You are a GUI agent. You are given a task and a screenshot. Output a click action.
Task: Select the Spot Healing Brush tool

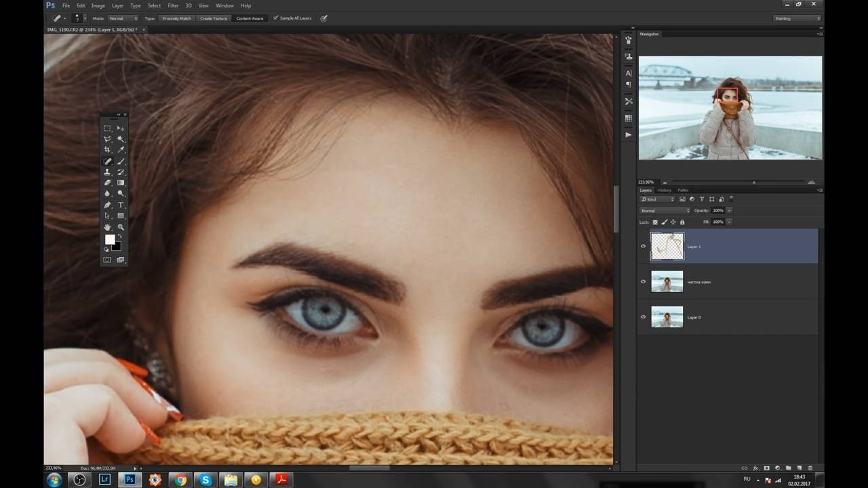107,161
